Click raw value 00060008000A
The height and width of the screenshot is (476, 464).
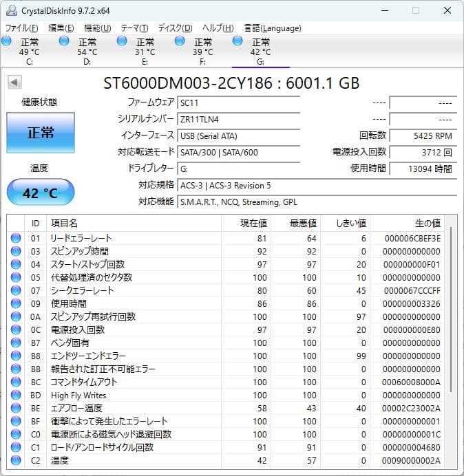(411, 382)
